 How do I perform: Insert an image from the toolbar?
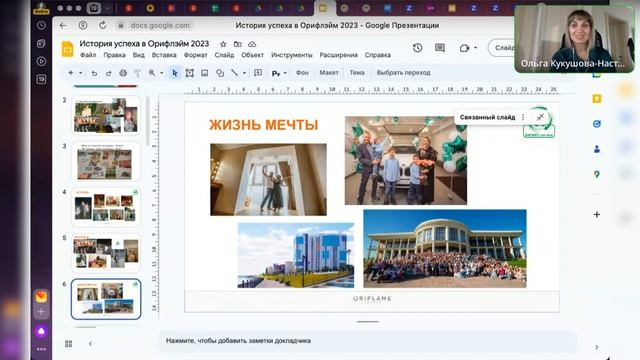click(204, 73)
